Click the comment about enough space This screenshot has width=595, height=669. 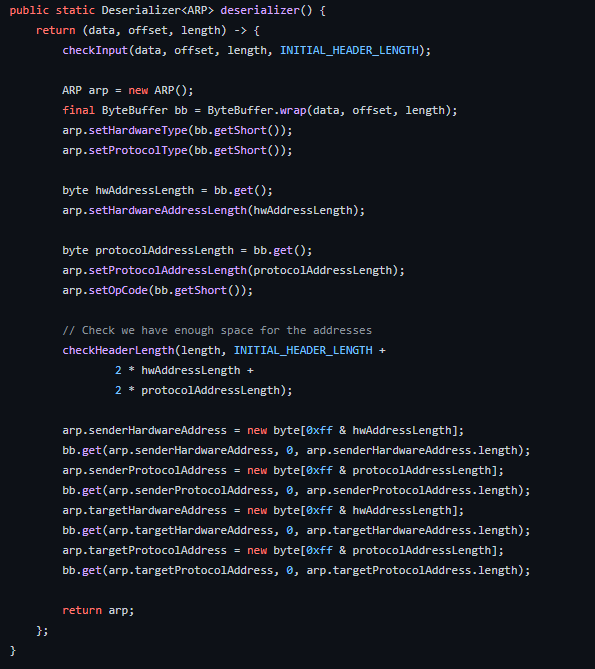[217, 330]
